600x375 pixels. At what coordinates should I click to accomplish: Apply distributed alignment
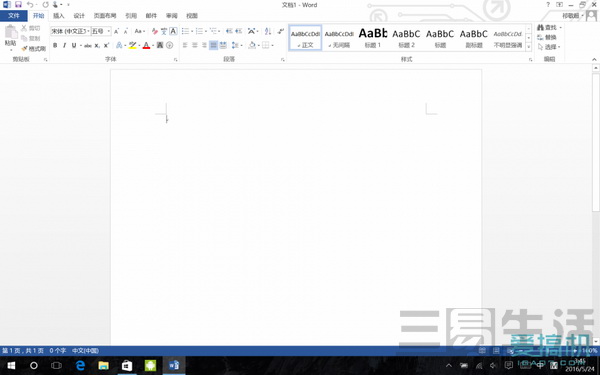pyautogui.click(x=223, y=45)
